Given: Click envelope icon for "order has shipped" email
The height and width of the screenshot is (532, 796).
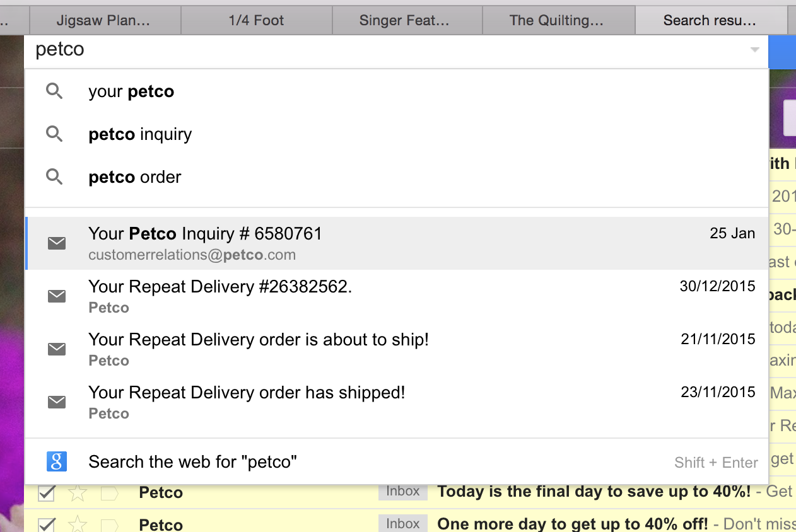Looking at the screenshot, I should tap(57, 402).
